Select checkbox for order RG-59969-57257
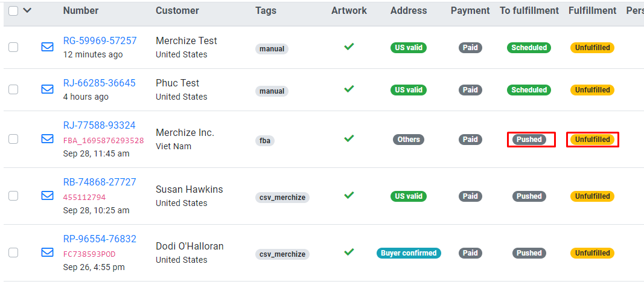Viewport: 644px width, 290px height. coord(13,47)
